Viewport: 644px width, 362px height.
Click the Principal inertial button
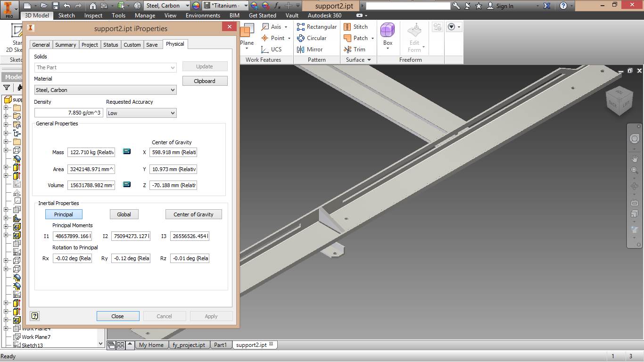click(64, 214)
